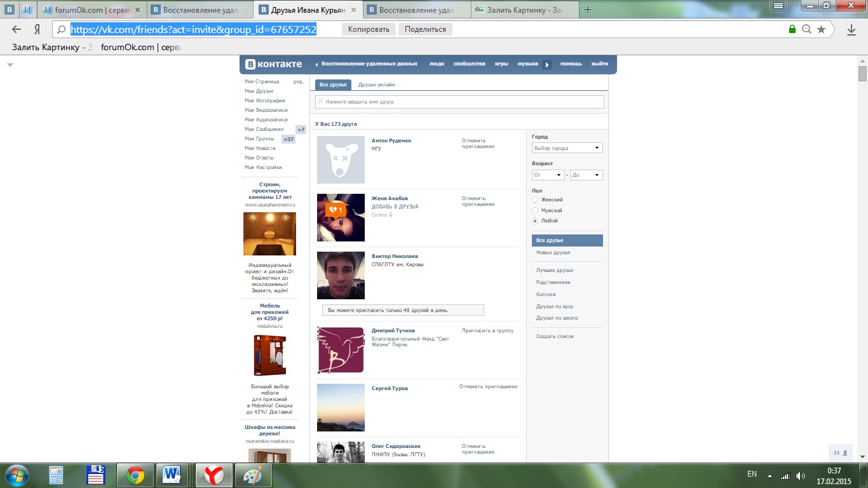Click 'выйти' to log out
This screenshot has height=488, width=868.
click(x=599, y=64)
